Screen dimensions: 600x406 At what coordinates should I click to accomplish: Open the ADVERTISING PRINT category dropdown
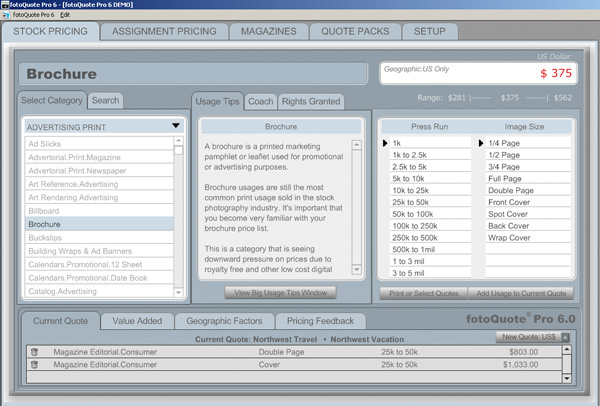coord(176,127)
